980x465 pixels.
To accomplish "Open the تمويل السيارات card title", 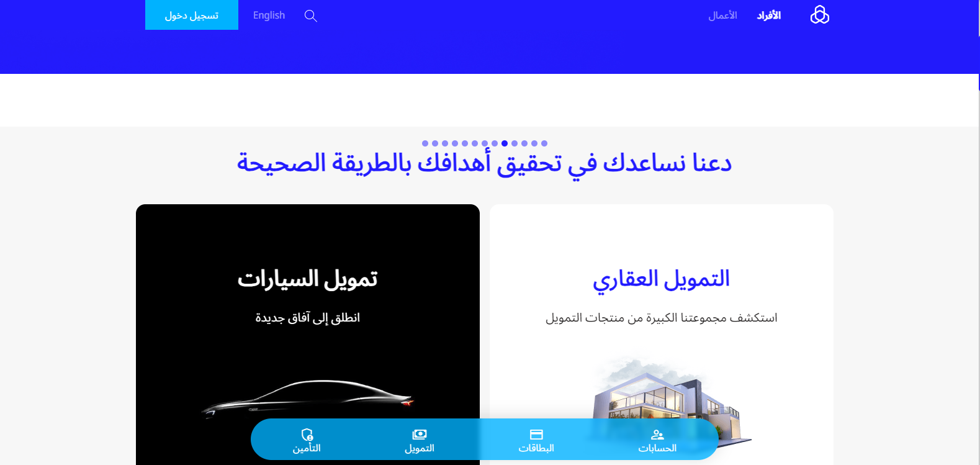I will (307, 279).
